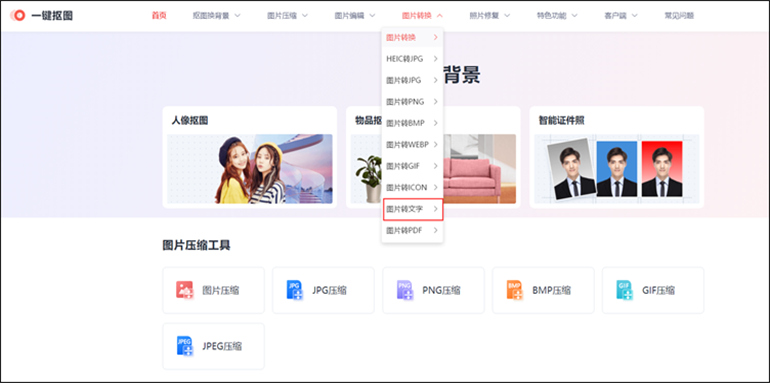Click the PNG压缩 file icon

pyautogui.click(x=404, y=290)
